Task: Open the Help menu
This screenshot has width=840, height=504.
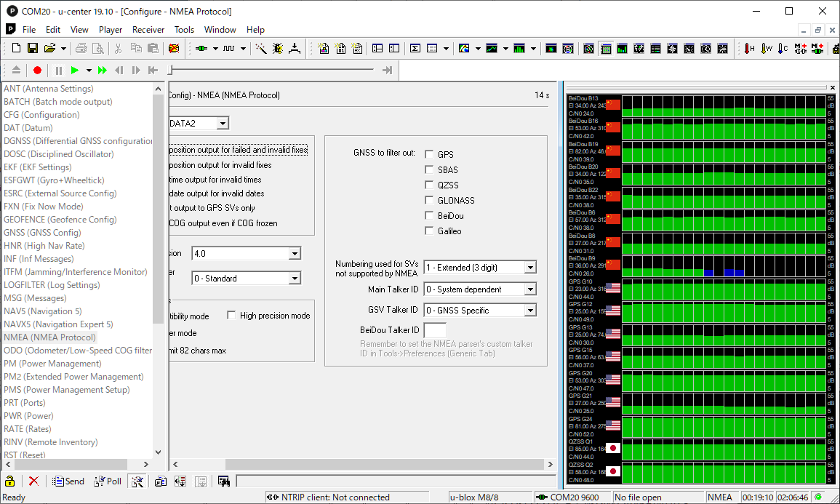Action: click(255, 30)
